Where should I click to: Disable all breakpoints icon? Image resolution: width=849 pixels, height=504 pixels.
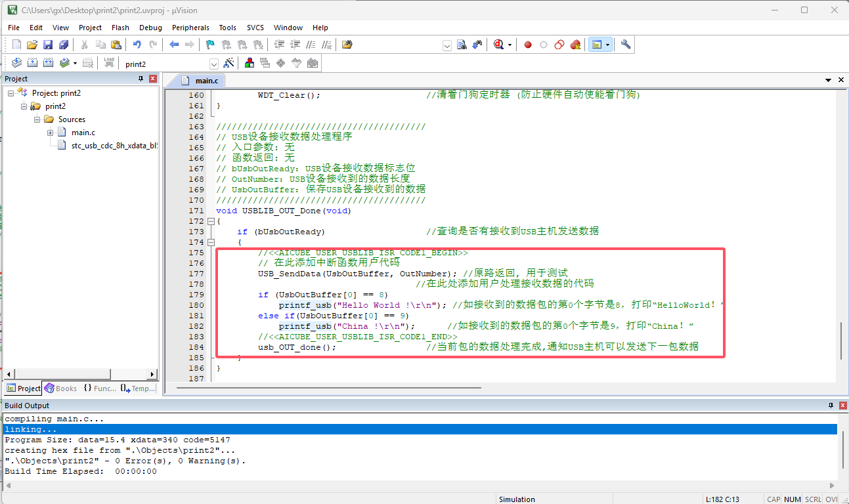coord(559,45)
